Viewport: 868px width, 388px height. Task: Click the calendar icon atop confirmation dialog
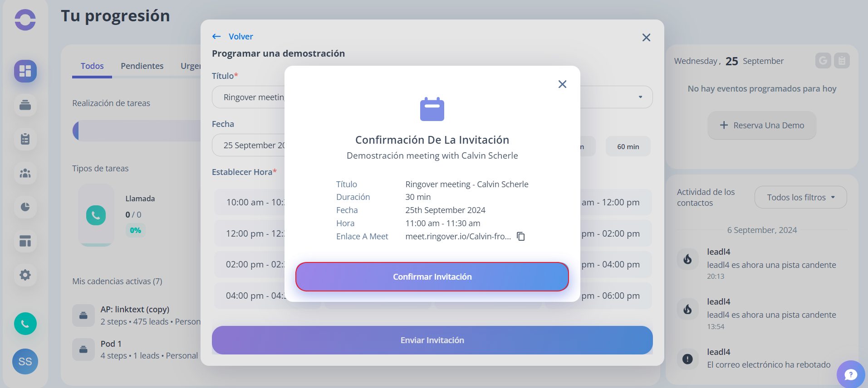click(432, 109)
